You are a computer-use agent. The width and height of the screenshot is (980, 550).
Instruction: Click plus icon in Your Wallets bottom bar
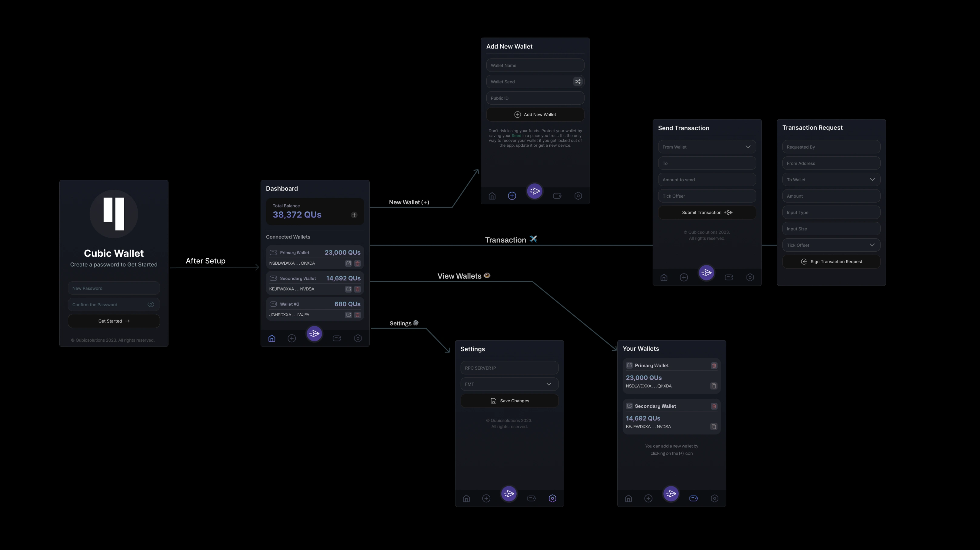click(649, 499)
